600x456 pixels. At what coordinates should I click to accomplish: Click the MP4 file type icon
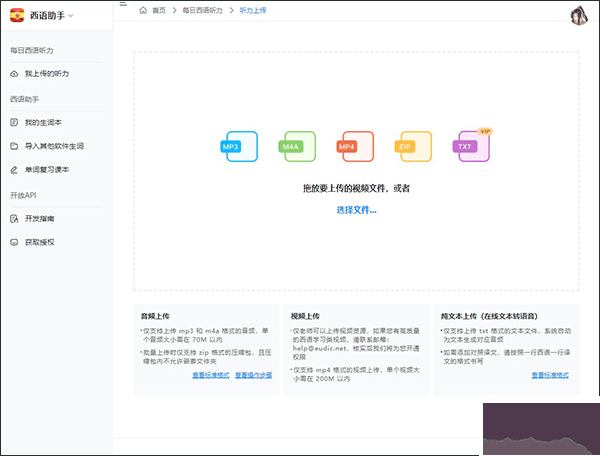coord(355,147)
